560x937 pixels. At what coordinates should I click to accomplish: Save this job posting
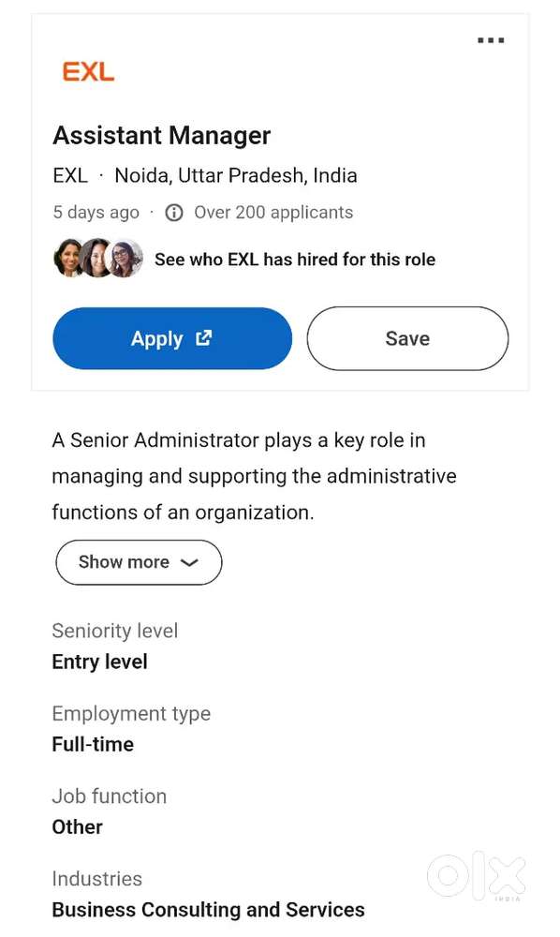[407, 338]
